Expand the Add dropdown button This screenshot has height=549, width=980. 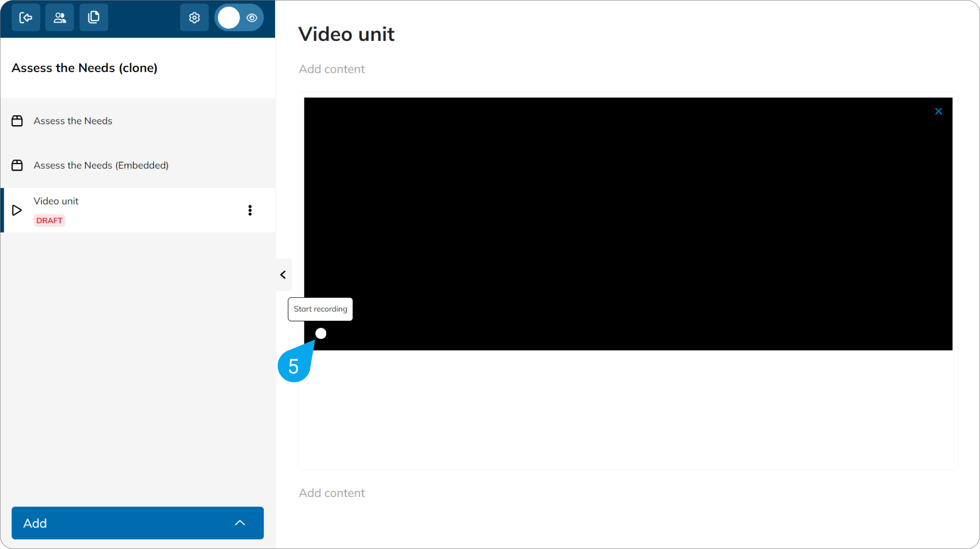128,523
